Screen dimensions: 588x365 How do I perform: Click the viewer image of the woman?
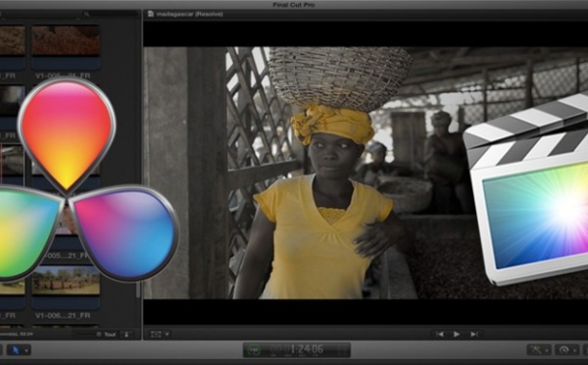(x=366, y=173)
